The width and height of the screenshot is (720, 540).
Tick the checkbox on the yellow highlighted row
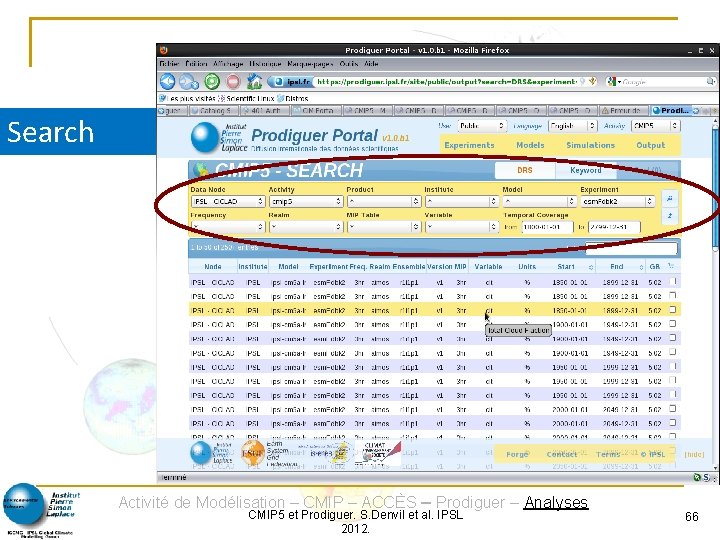click(672, 310)
